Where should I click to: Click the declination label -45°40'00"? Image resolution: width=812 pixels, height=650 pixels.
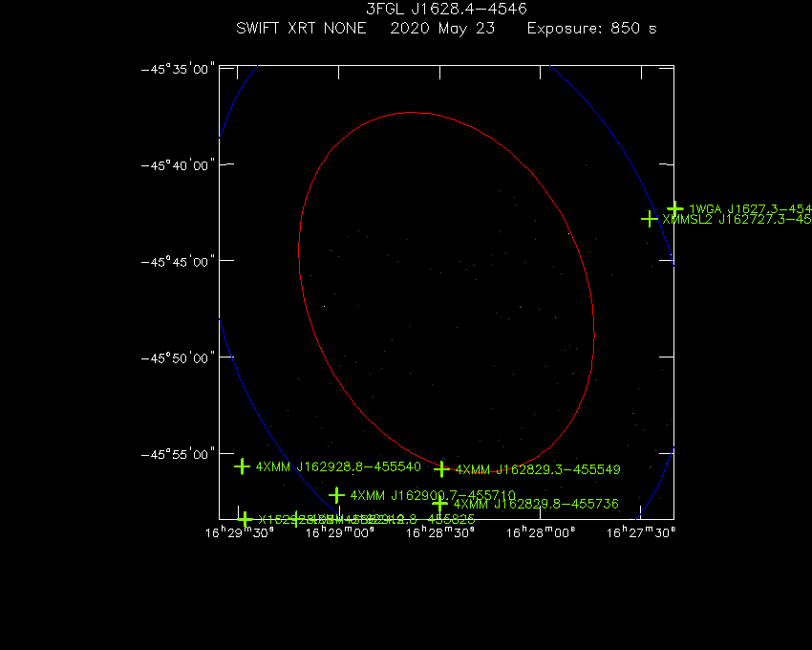click(x=178, y=165)
